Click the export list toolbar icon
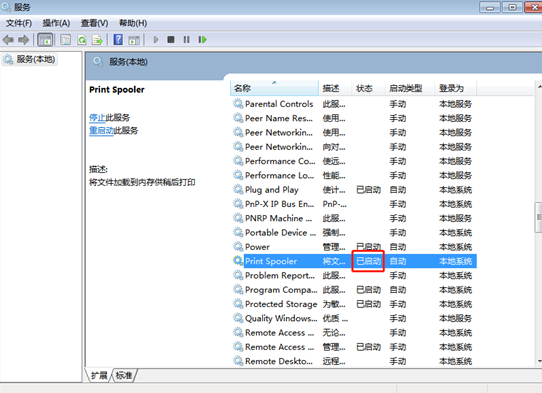The width and height of the screenshot is (542, 393). pyautogui.click(x=97, y=40)
